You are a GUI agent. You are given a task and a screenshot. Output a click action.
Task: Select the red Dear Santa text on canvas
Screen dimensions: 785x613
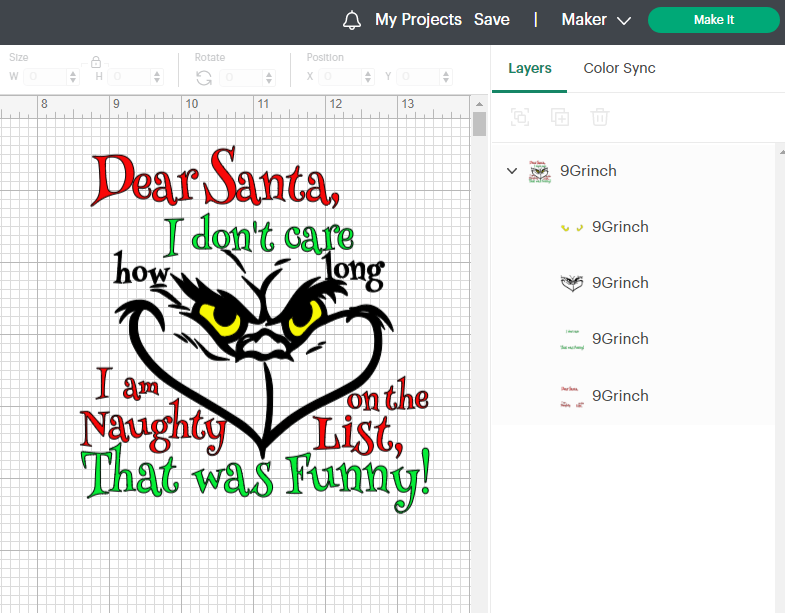tap(215, 178)
